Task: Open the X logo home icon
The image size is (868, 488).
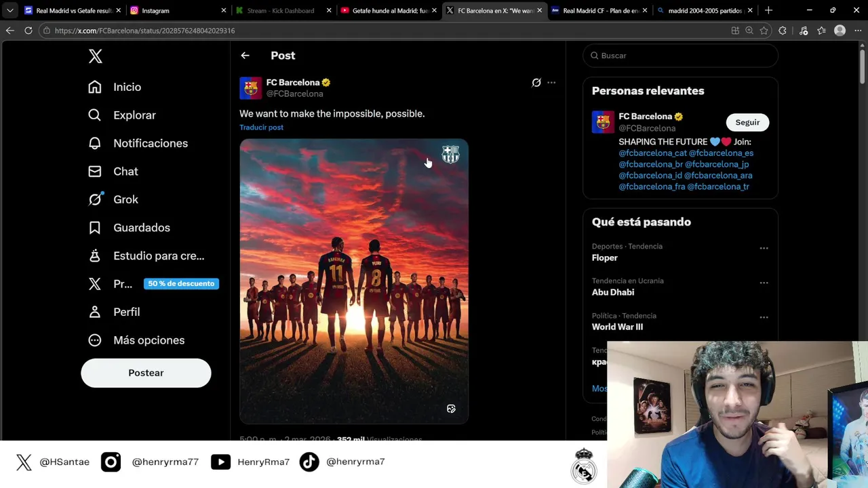Action: pyautogui.click(x=96, y=56)
